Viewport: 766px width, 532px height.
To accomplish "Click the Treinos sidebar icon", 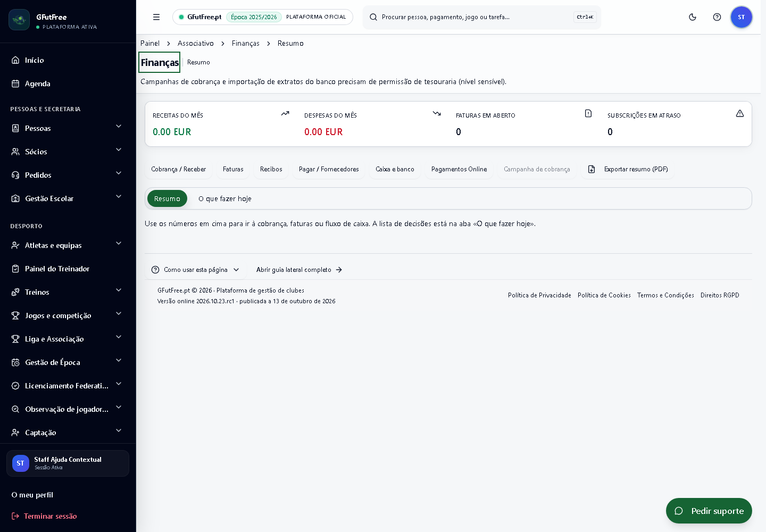I will click(x=15, y=292).
